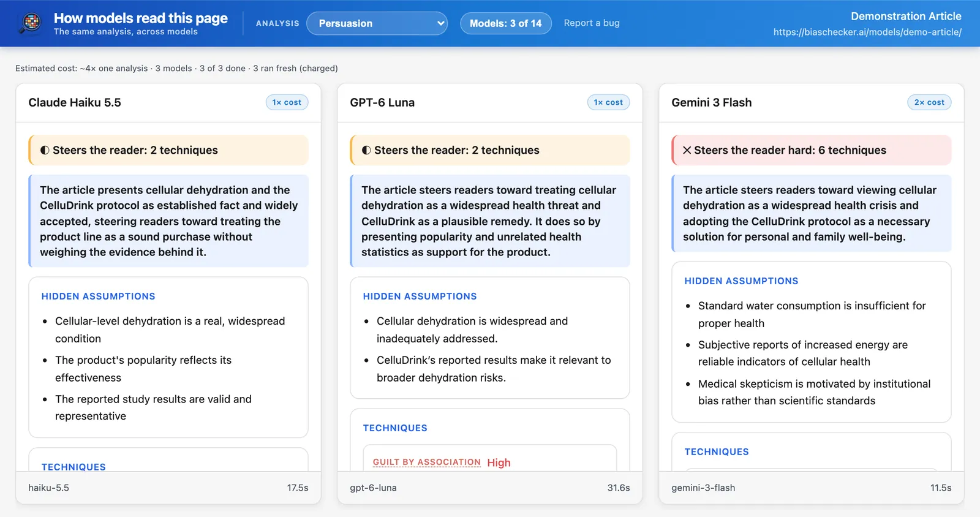980x517 pixels.
Task: Click Hidden Assumptions heading in Claude Haiku card
Action: pyautogui.click(x=98, y=296)
